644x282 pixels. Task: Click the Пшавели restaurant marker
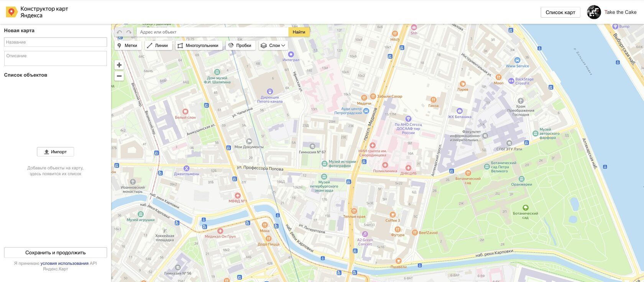tap(399, 261)
